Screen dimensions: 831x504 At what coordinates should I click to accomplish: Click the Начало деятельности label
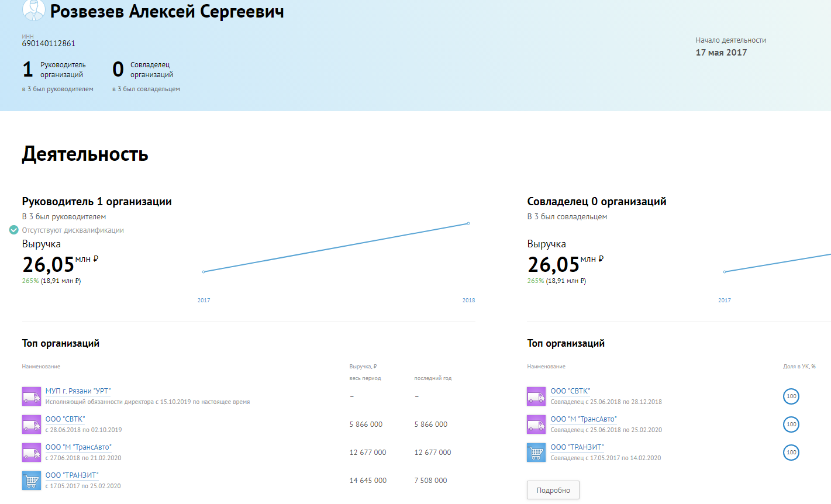[730, 40]
